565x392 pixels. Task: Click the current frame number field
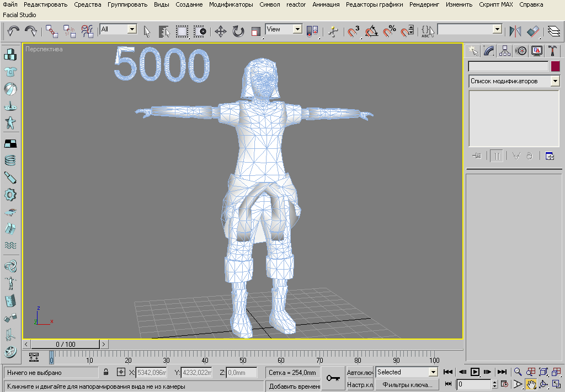(x=473, y=384)
